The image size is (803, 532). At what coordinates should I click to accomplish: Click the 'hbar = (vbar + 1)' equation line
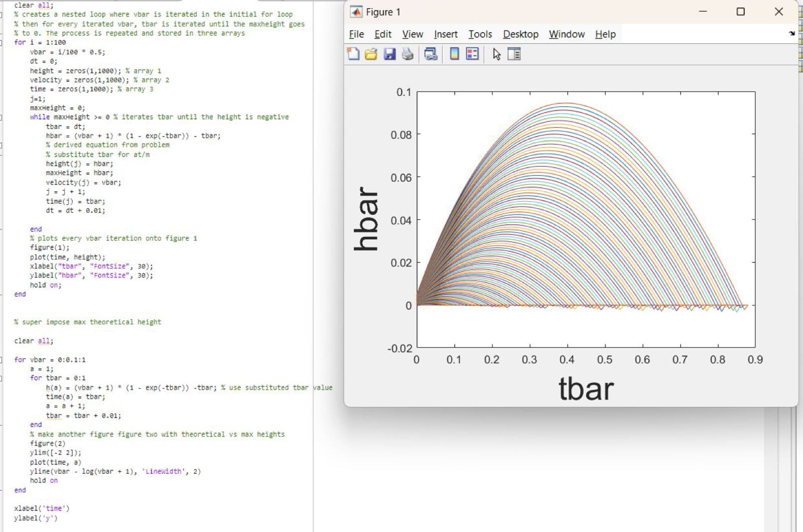(x=133, y=136)
